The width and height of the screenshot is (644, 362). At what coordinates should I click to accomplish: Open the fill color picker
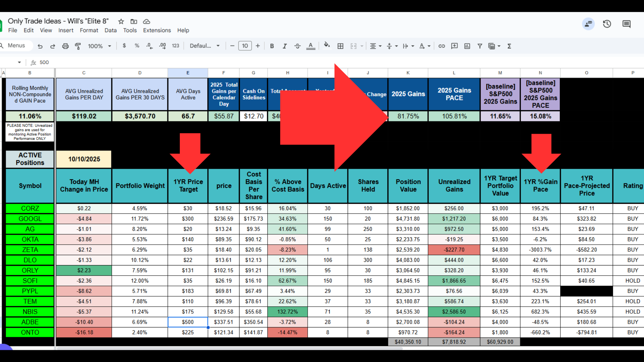click(327, 46)
